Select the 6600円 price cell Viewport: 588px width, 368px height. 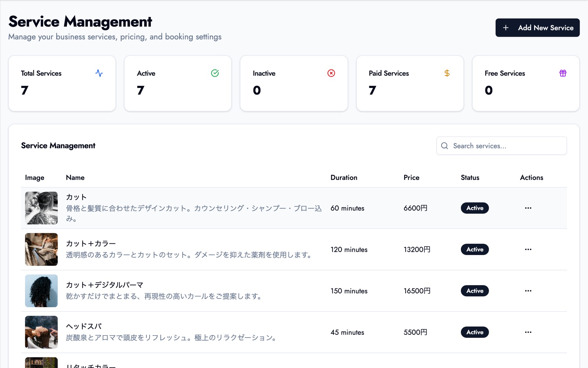point(415,208)
